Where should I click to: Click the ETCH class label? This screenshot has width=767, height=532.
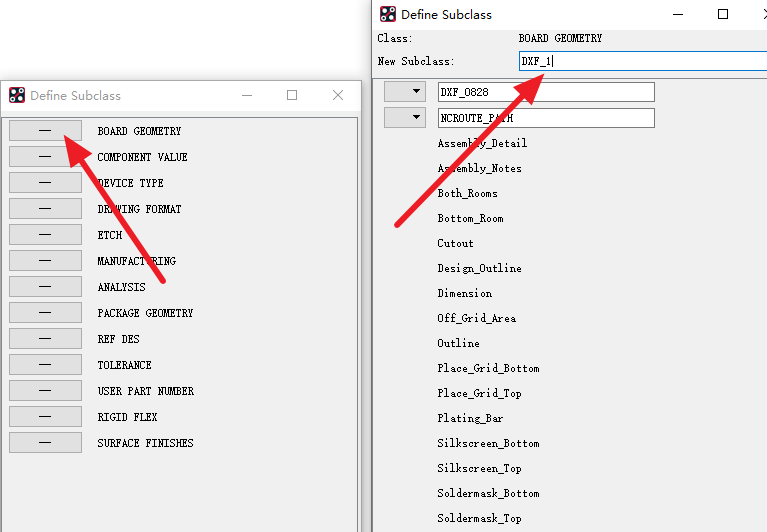click(x=110, y=235)
